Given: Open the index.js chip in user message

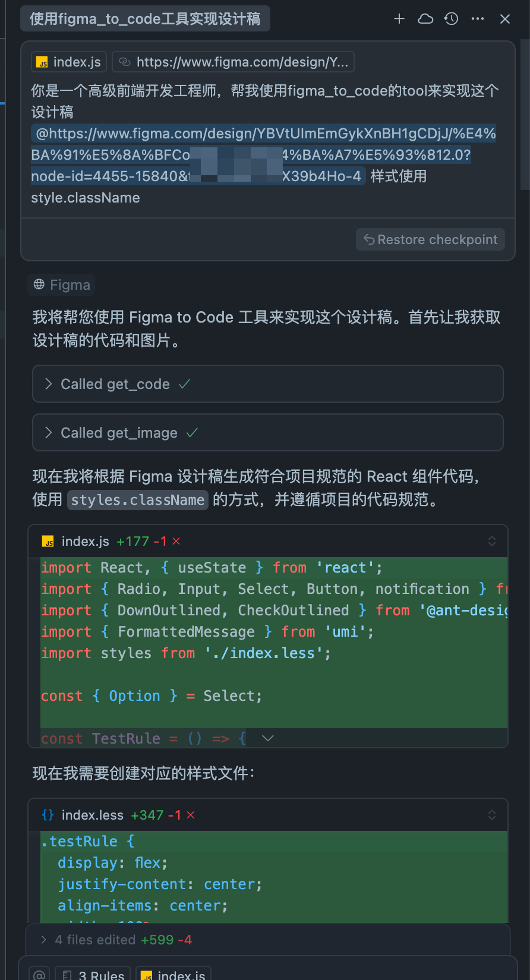Looking at the screenshot, I should click(x=69, y=62).
